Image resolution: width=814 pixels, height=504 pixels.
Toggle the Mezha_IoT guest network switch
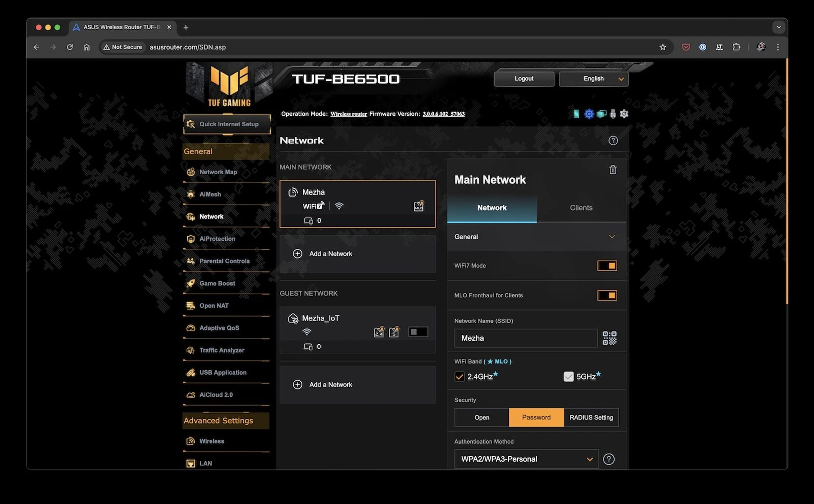click(x=418, y=332)
